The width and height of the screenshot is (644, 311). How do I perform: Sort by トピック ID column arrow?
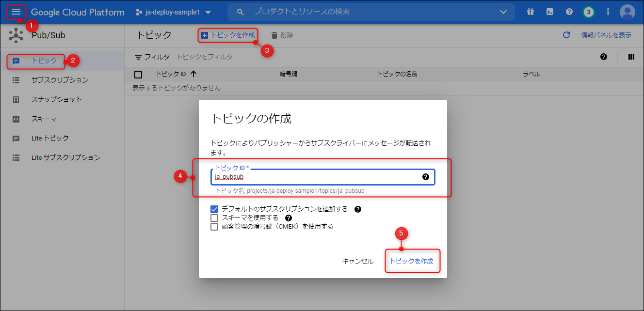tap(193, 74)
